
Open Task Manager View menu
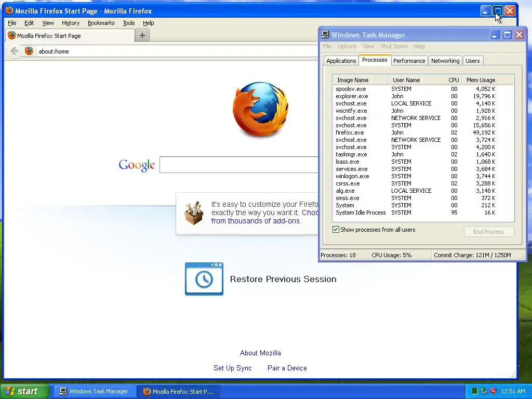click(x=368, y=46)
